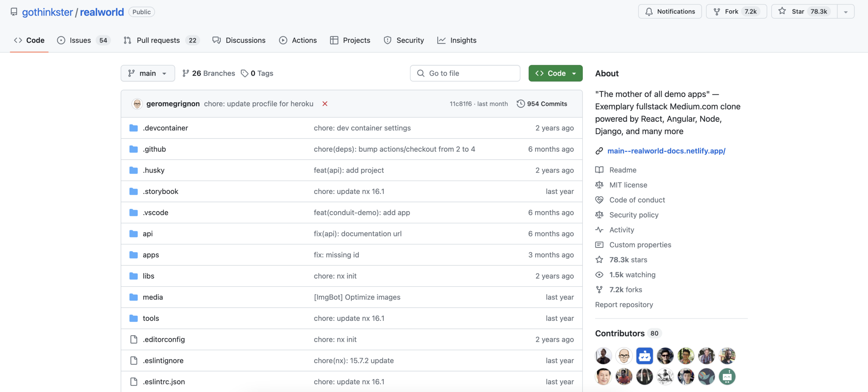The height and width of the screenshot is (392, 868).
Task: Open the media folder
Action: tap(153, 297)
